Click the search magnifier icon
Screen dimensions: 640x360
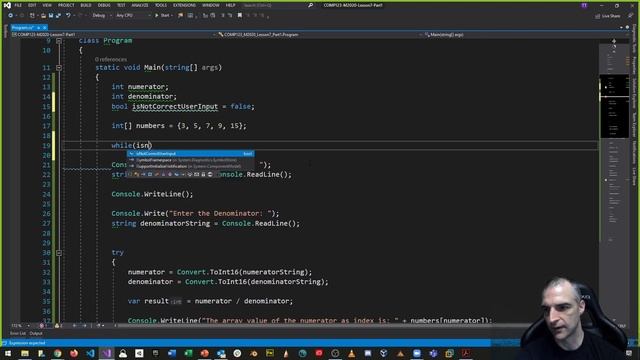click(311, 5)
